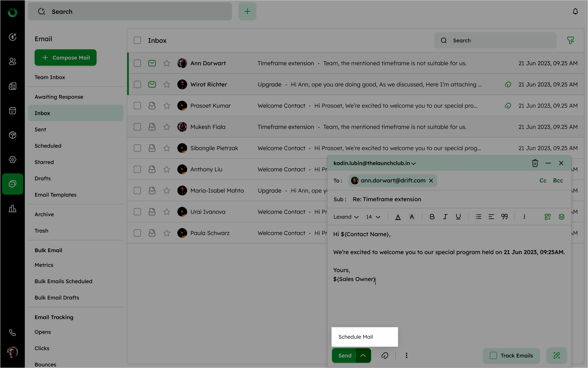Open the inbox filter icon
Viewport: 588px width, 368px height.
pyautogui.click(x=570, y=40)
